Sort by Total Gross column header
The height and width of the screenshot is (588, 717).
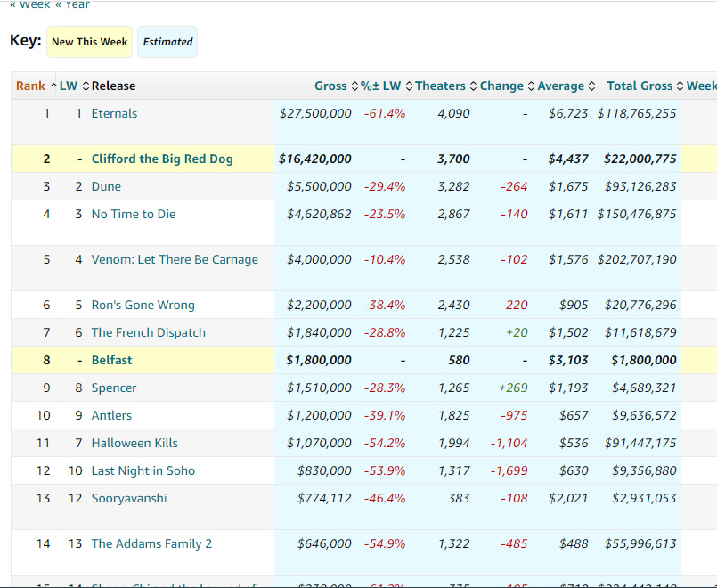point(640,86)
